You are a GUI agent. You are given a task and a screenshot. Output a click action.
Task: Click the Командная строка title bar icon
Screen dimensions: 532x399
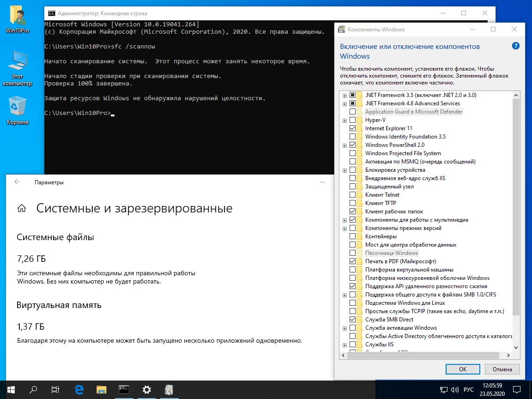tap(52, 13)
